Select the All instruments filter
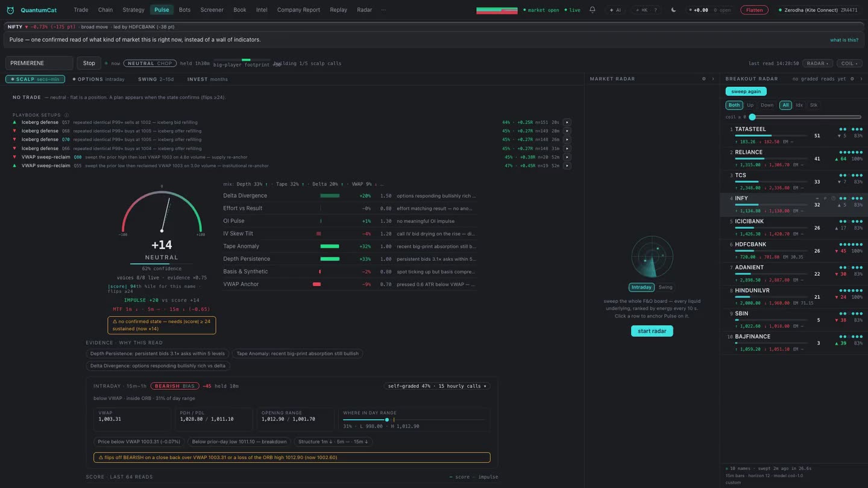The height and width of the screenshot is (488, 868). pos(785,105)
